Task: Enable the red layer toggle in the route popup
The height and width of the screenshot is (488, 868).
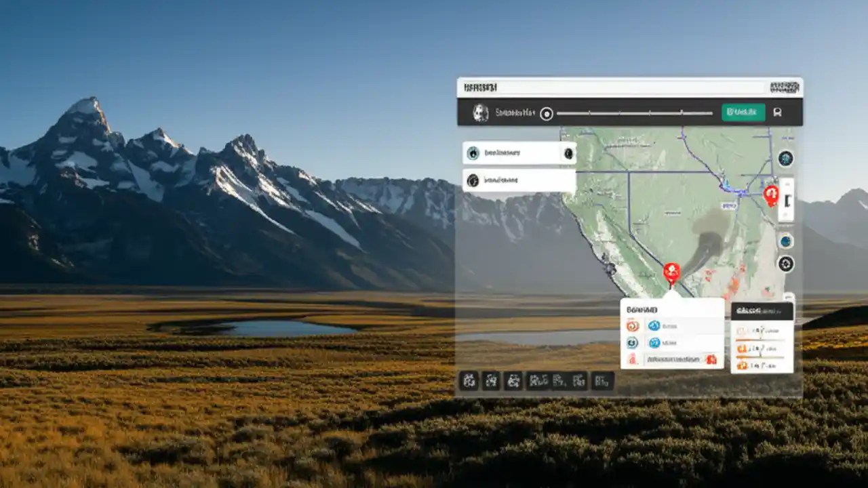Action: tap(711, 359)
